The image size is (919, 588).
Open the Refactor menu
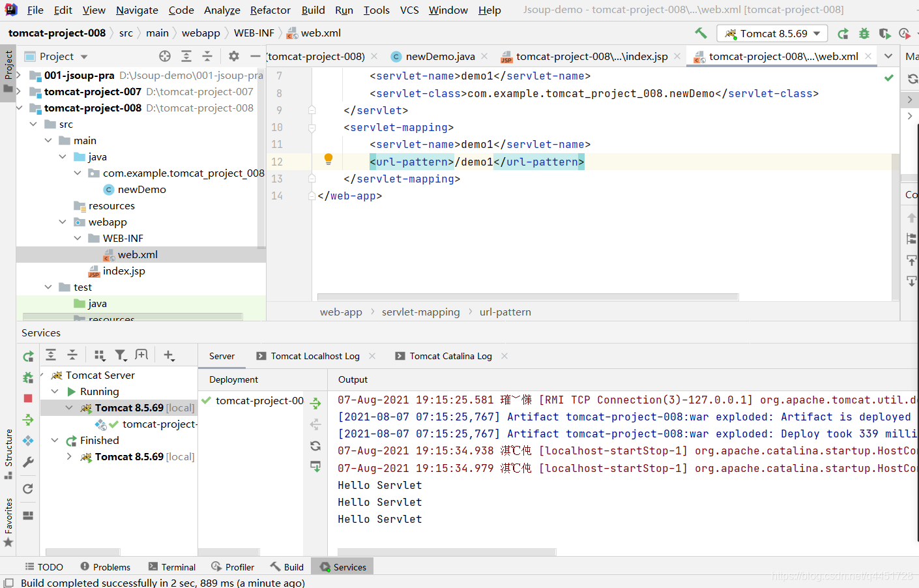(x=270, y=10)
